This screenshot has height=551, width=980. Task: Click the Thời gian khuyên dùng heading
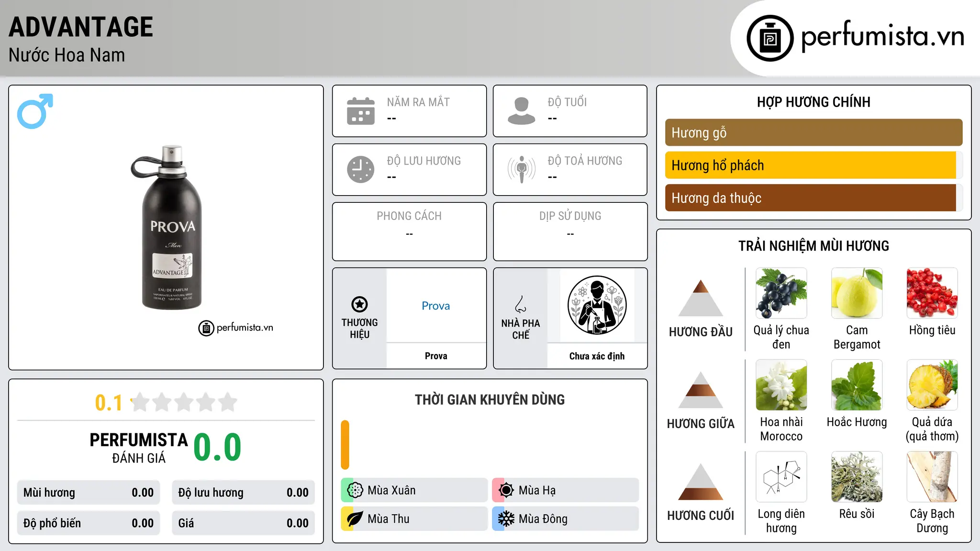click(490, 399)
